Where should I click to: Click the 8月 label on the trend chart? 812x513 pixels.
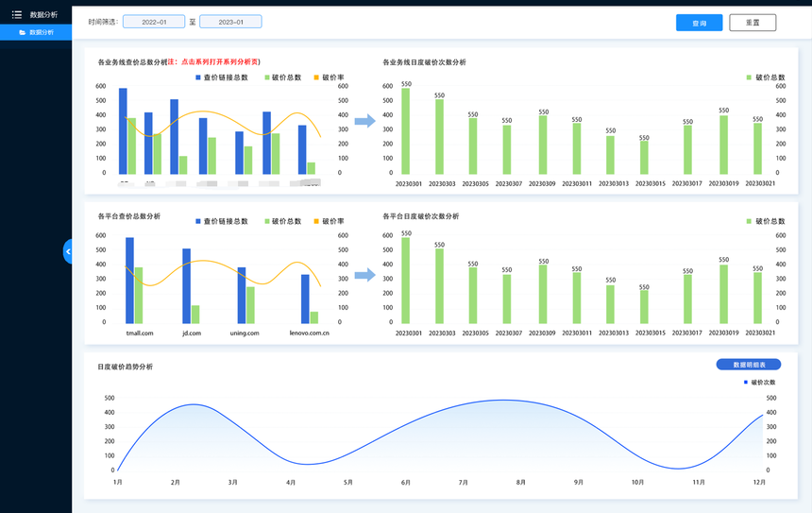click(x=520, y=483)
